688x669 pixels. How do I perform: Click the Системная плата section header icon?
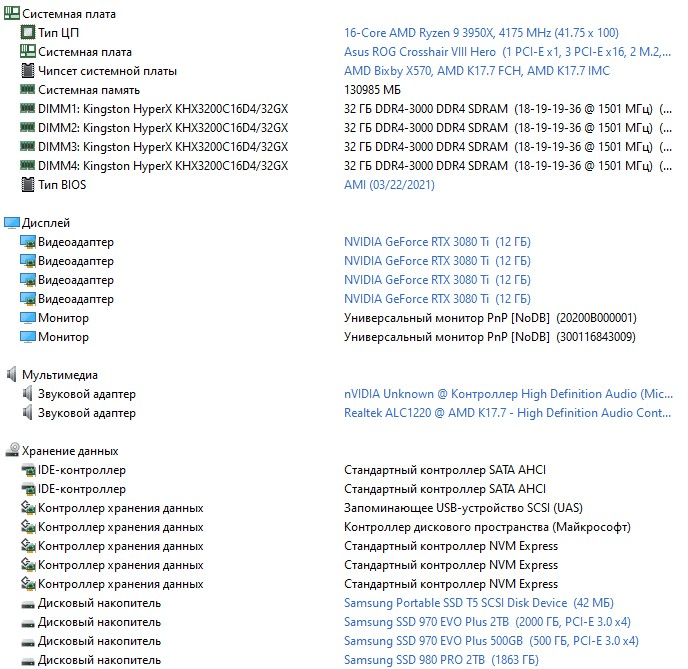click(11, 14)
